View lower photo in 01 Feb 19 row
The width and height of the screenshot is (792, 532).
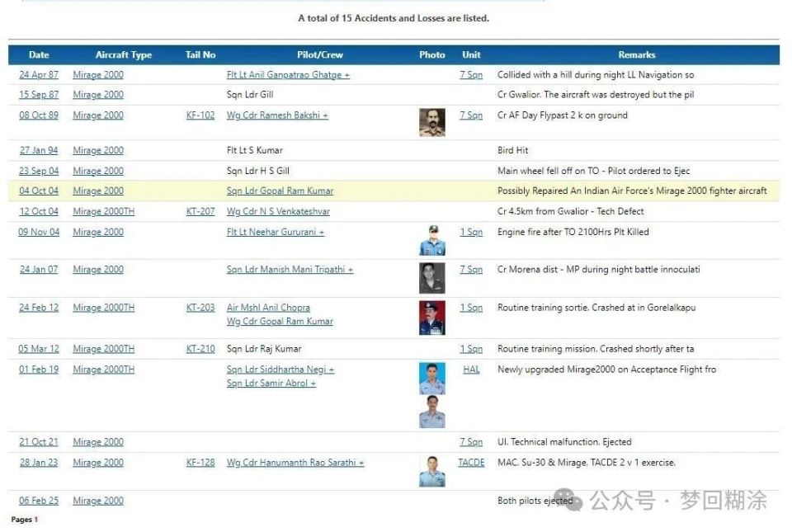pos(432,412)
